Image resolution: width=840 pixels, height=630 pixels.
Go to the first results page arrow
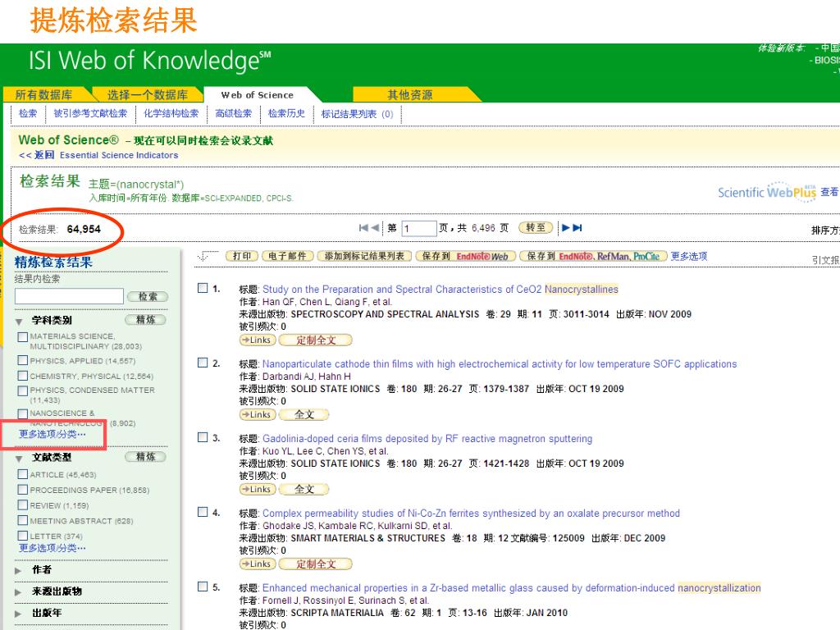coord(363,228)
